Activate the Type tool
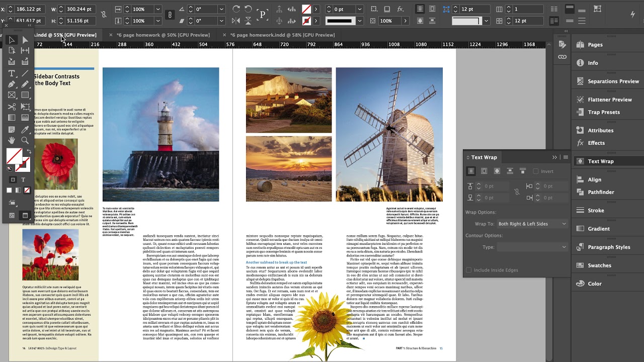Image resolution: width=644 pixels, height=362 pixels. pyautogui.click(x=12, y=73)
